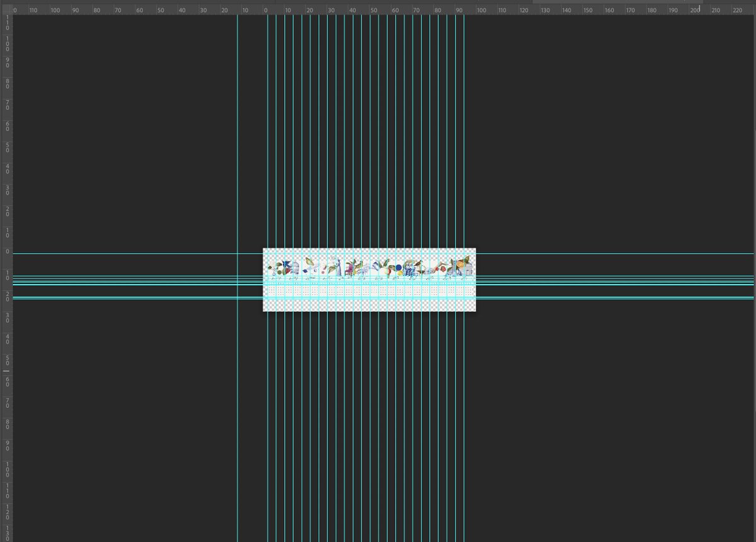Click the "140" mark on the horizontal ruler
The height and width of the screenshot is (542, 756).
coord(566,11)
